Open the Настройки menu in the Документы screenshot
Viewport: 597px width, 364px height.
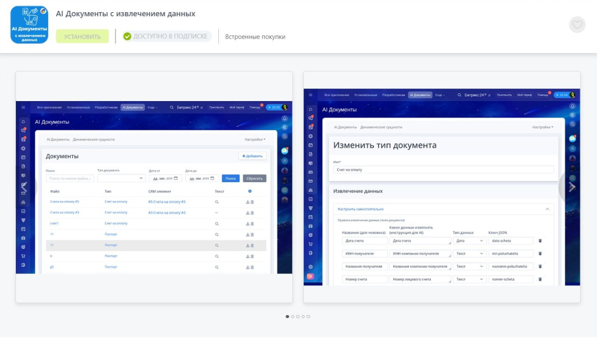(255, 139)
